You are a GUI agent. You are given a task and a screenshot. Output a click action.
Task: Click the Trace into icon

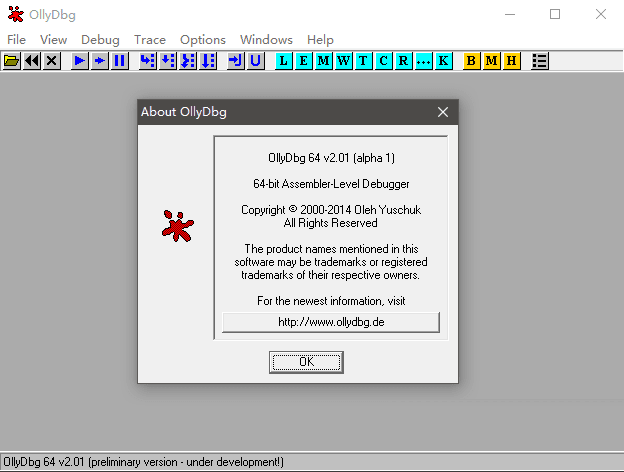tap(187, 61)
